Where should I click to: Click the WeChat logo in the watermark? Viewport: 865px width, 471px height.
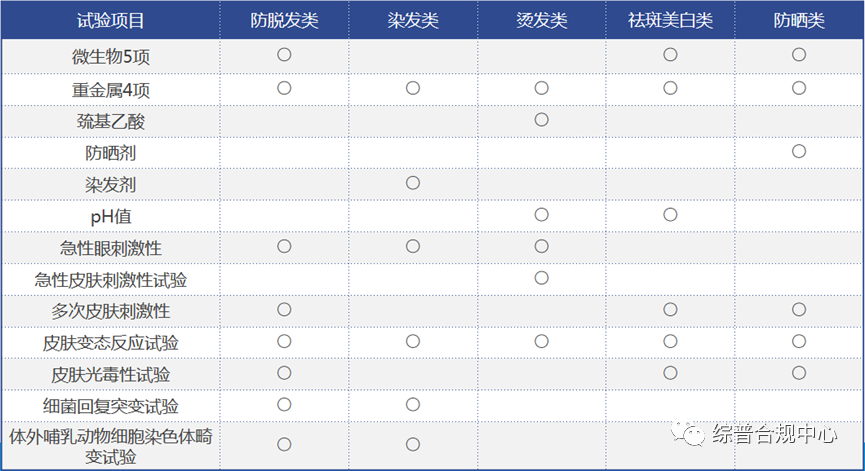pyautogui.click(x=690, y=434)
